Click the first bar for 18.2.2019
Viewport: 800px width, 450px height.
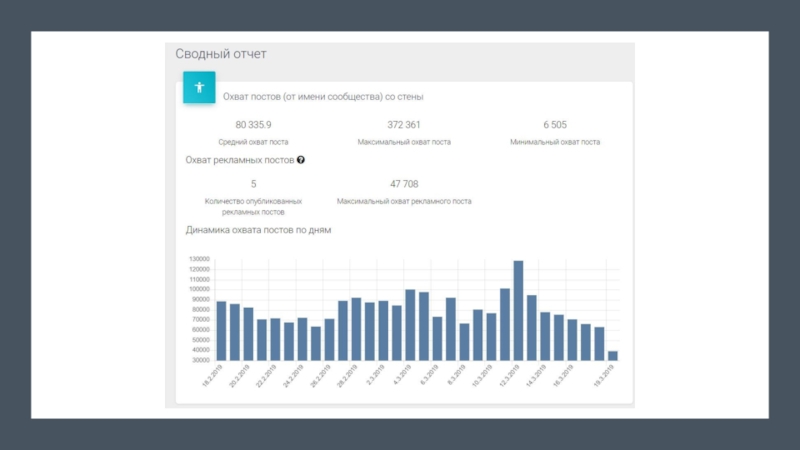click(x=221, y=330)
